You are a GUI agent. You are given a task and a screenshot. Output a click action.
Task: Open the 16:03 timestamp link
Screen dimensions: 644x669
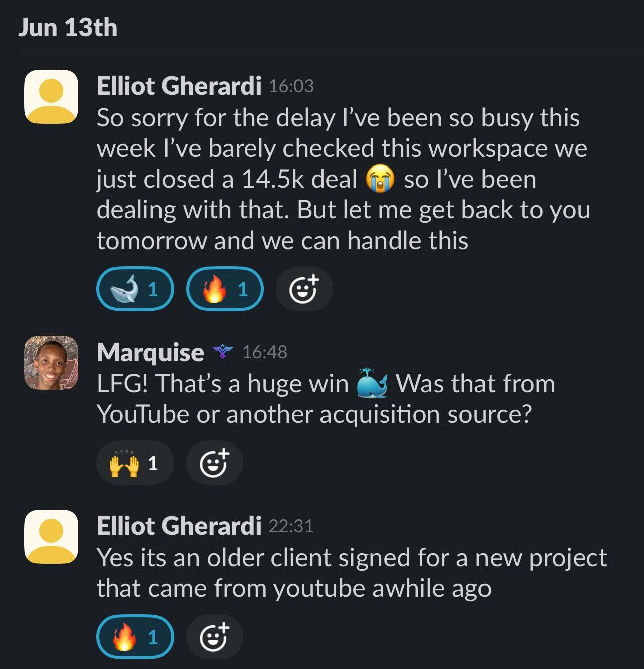click(x=291, y=86)
